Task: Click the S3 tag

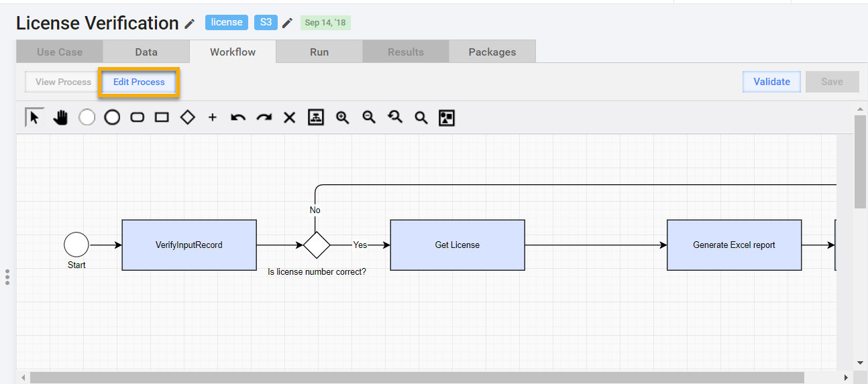Action: coord(266,22)
